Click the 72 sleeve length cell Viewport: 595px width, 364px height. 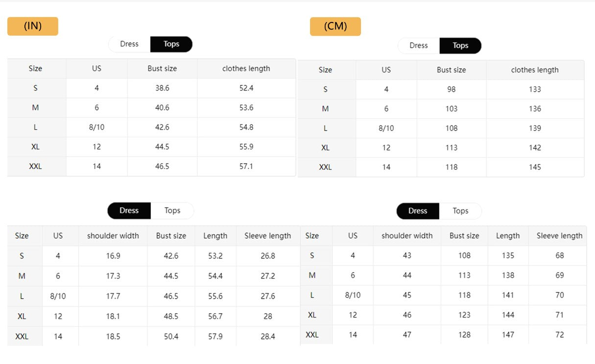click(x=560, y=335)
